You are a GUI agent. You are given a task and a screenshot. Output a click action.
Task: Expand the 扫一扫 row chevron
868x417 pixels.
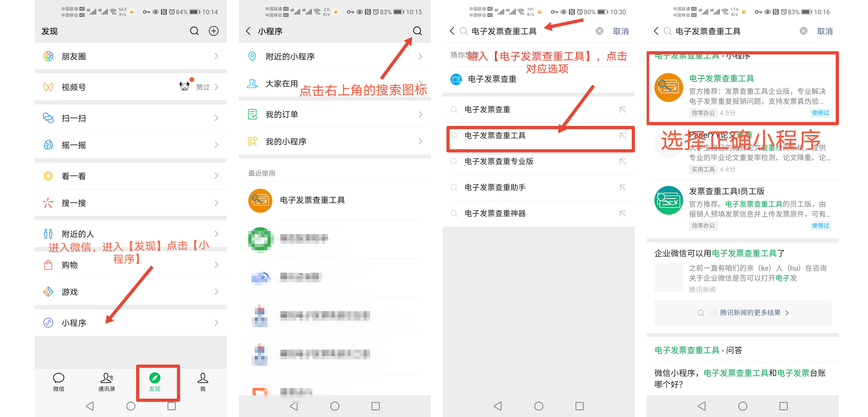coord(216,118)
